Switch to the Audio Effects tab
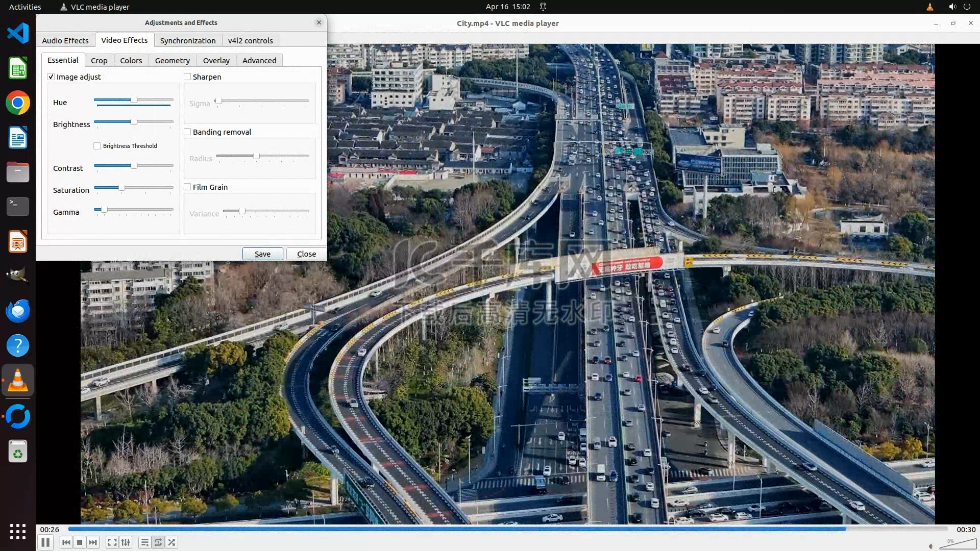 tap(65, 40)
